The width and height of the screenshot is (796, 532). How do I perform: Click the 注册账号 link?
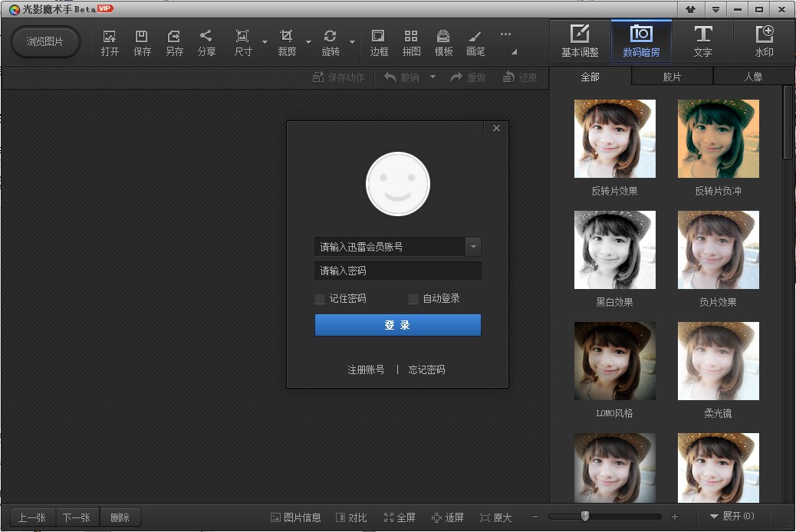[x=366, y=369]
